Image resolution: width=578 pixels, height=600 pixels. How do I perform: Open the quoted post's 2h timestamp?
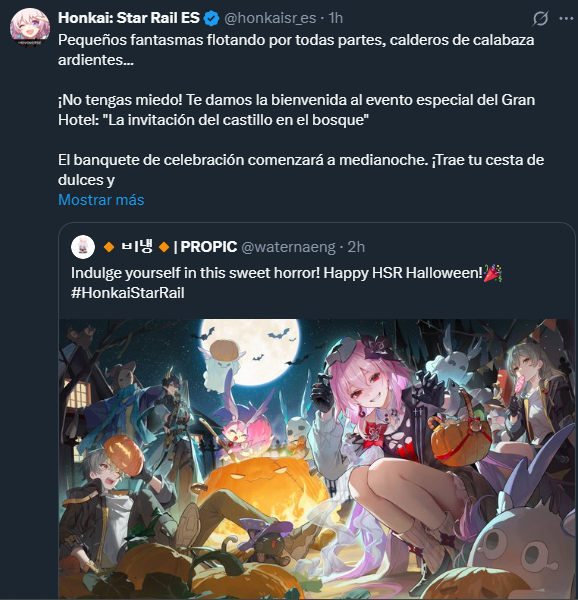click(356, 247)
